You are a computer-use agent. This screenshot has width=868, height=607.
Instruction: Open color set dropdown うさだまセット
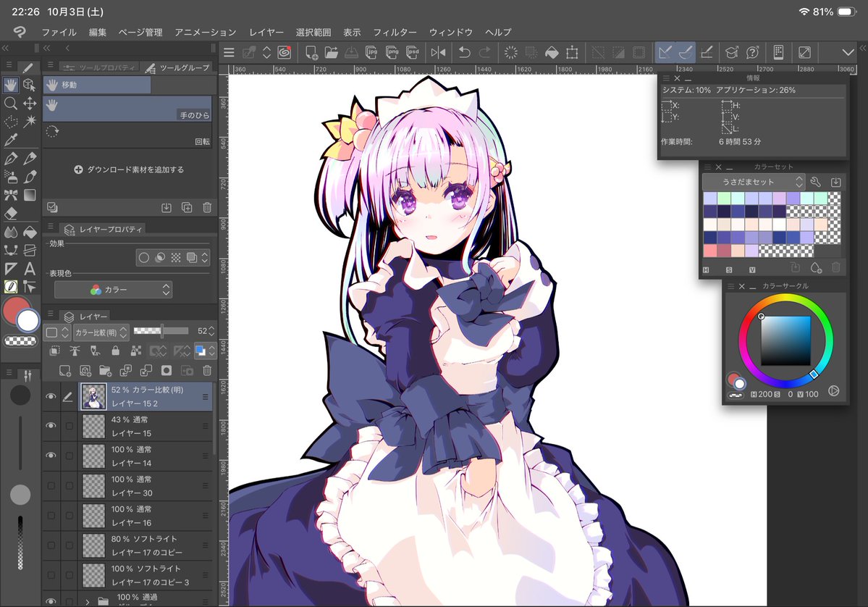pos(753,182)
